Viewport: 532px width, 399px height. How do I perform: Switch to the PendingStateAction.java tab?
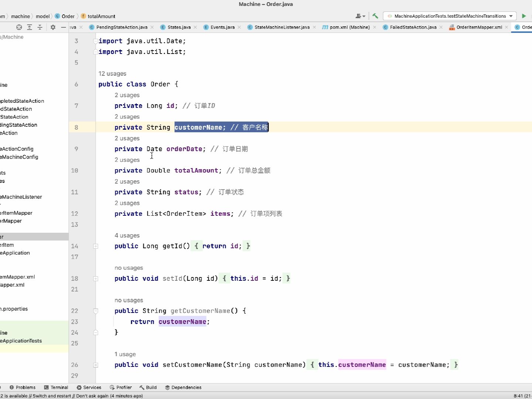(x=122, y=27)
